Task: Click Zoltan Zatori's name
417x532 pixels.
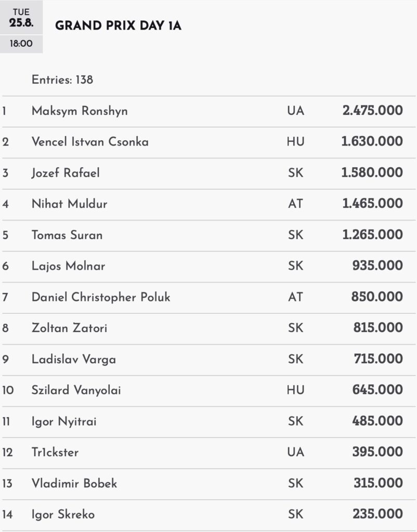Action: (x=69, y=328)
